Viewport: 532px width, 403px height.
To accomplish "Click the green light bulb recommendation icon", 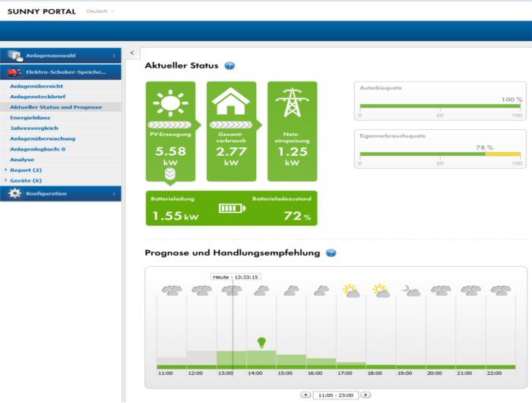I will coord(261,342).
